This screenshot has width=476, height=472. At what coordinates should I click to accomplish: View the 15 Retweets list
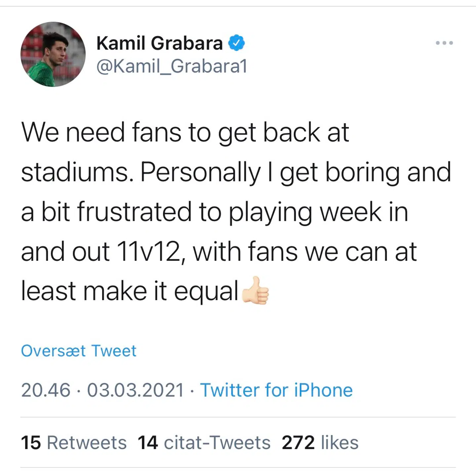click(x=73, y=443)
